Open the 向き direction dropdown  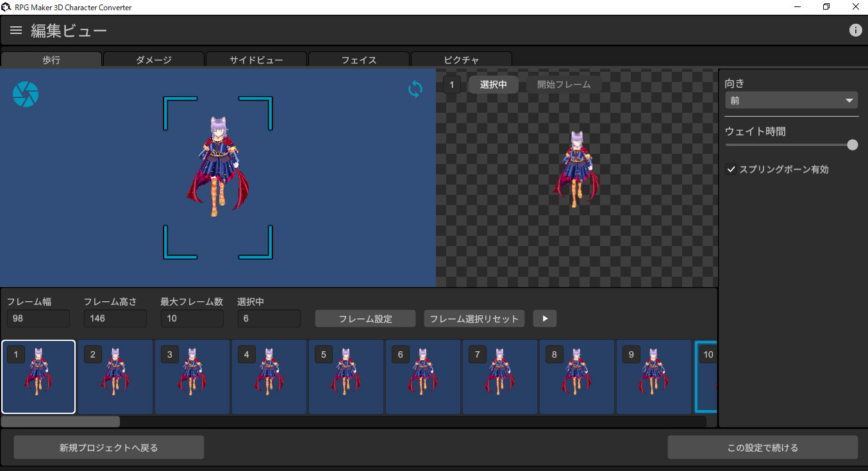(x=790, y=100)
